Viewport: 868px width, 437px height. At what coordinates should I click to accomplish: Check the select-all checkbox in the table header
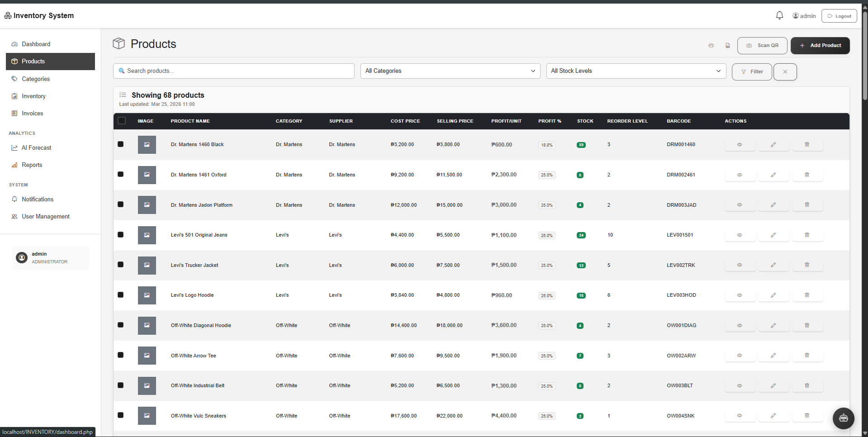[122, 120]
